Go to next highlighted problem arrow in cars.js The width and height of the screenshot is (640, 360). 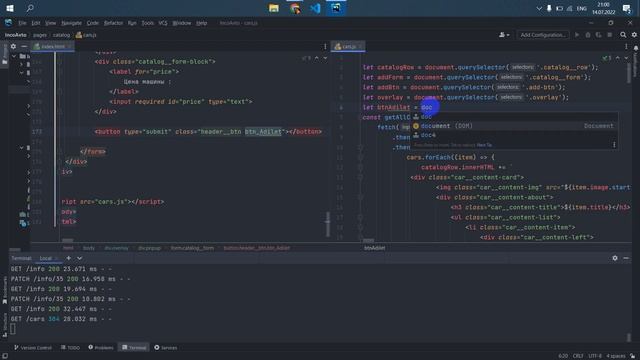coord(627,58)
